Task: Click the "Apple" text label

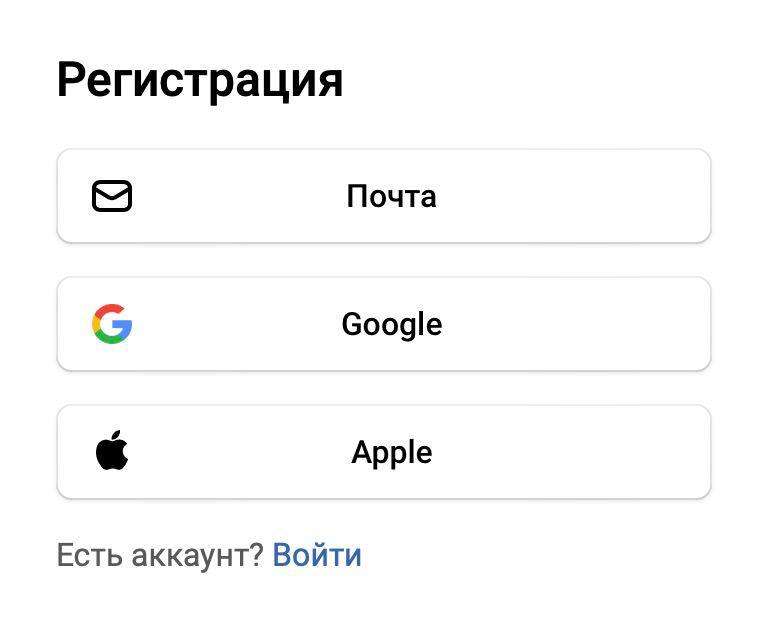Action: coord(391,452)
